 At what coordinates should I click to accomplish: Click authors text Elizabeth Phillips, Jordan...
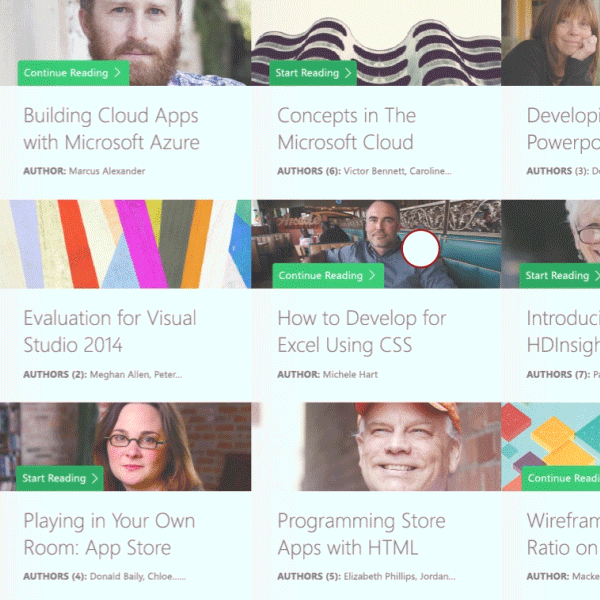tap(399, 576)
